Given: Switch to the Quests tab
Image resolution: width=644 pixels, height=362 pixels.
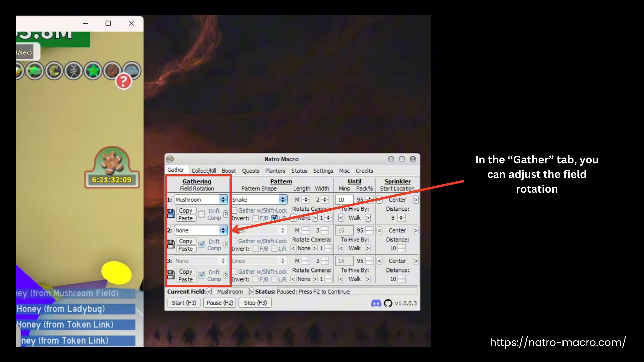Looking at the screenshot, I should tap(250, 171).
